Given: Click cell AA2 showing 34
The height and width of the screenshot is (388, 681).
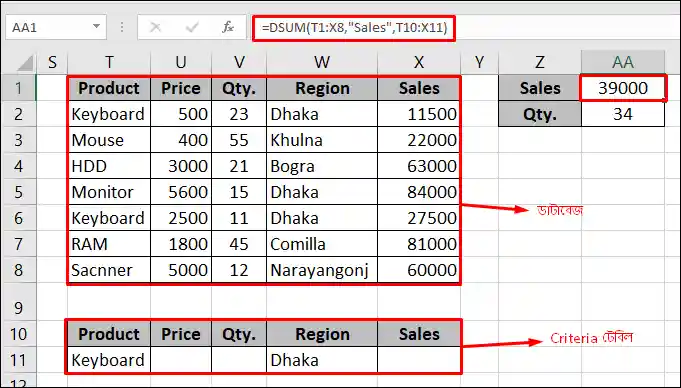Looking at the screenshot, I should point(623,114).
